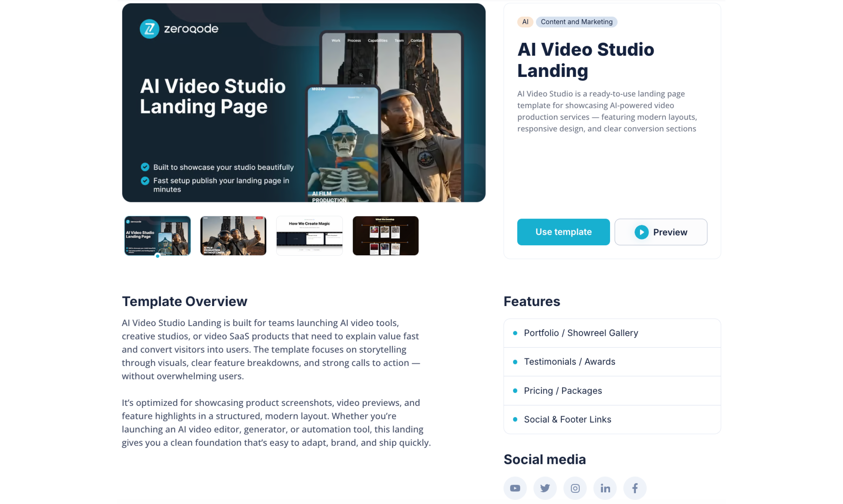This screenshot has height=504, width=843.
Task: Click the blue bullet beside Pricing / Packages
Action: (515, 391)
